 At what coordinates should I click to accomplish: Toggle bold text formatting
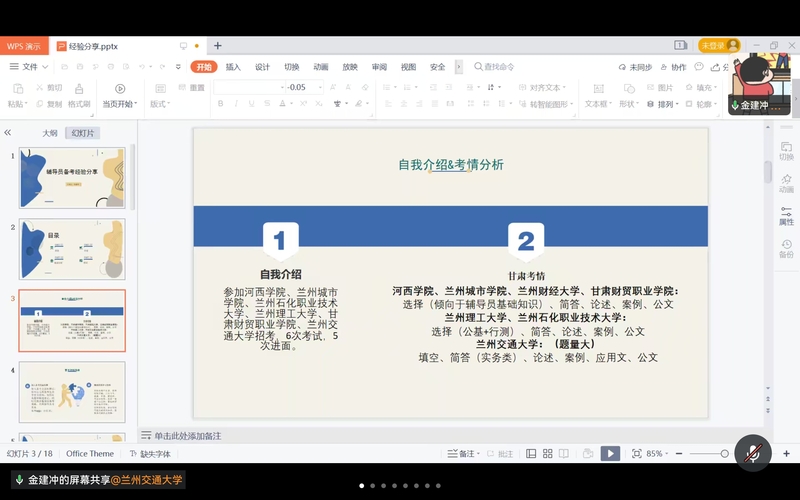point(221,104)
